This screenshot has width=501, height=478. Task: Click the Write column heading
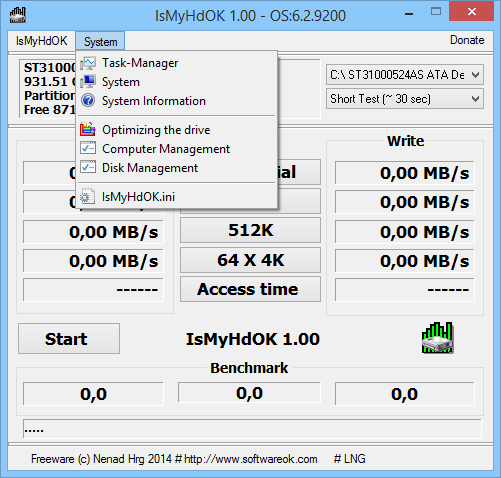[405, 141]
